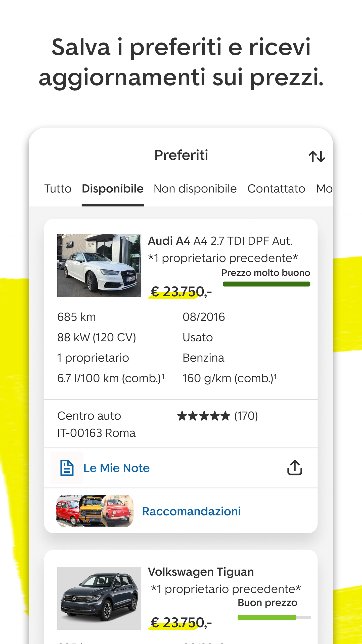Tap the Buon prezzo rating bar

click(x=274, y=617)
